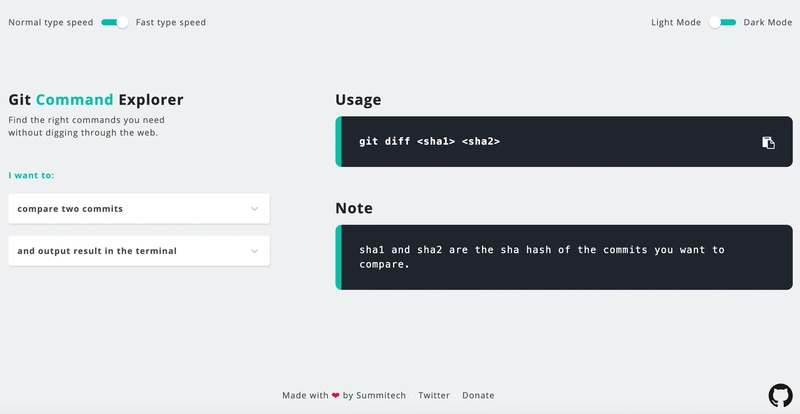Click the 'Light Mode' label

tap(676, 22)
